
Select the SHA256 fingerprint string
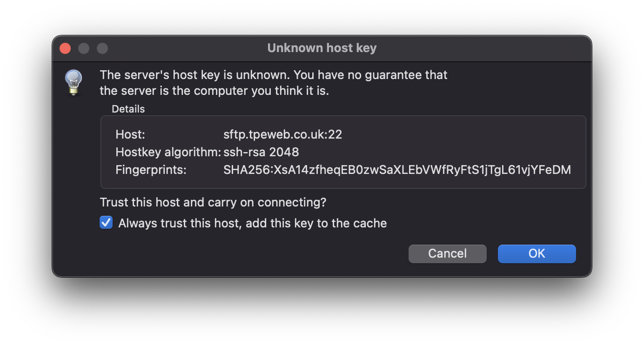(x=398, y=170)
